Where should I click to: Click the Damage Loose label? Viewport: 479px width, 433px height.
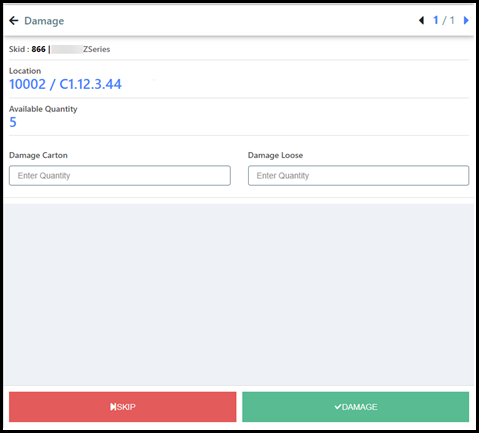[275, 155]
